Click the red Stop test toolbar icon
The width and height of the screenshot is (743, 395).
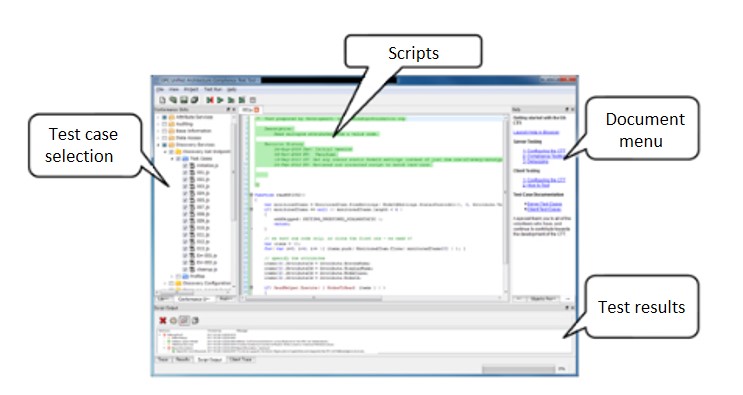coord(210,100)
